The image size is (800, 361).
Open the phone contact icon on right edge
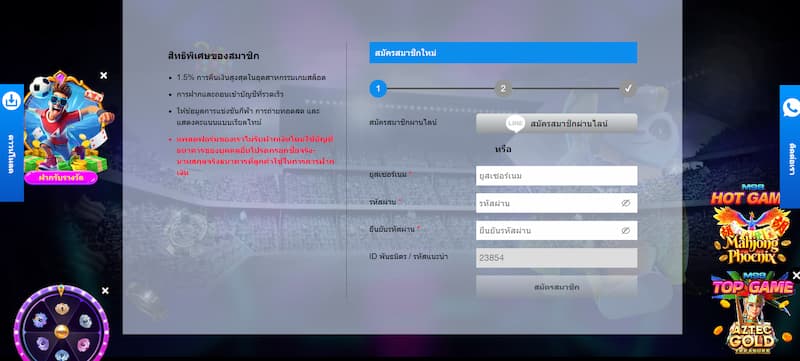tap(791, 108)
